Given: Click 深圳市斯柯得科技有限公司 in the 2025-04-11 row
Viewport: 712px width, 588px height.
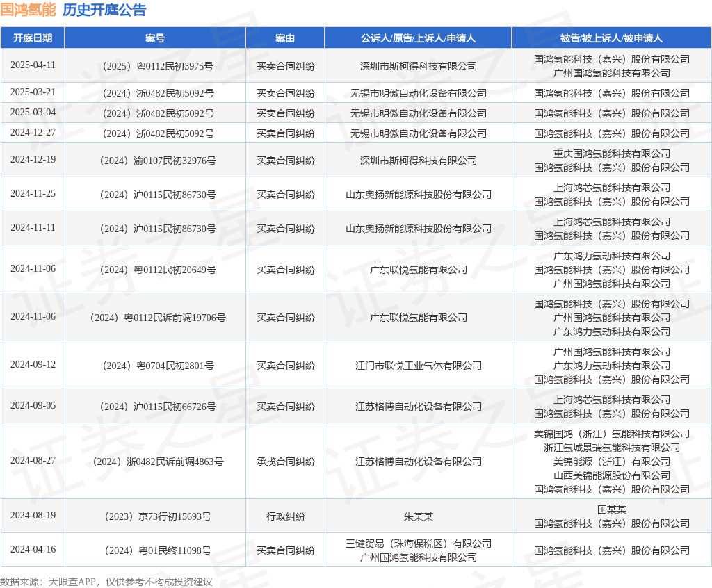Looking at the screenshot, I should click(x=418, y=66).
